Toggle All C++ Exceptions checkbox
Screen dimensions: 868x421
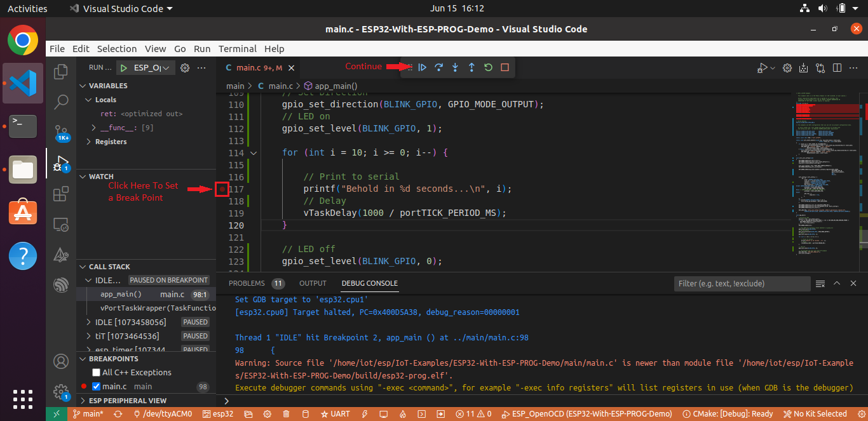click(x=97, y=373)
